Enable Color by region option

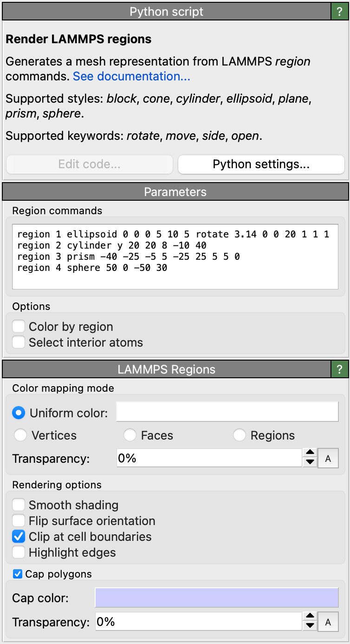(x=19, y=327)
